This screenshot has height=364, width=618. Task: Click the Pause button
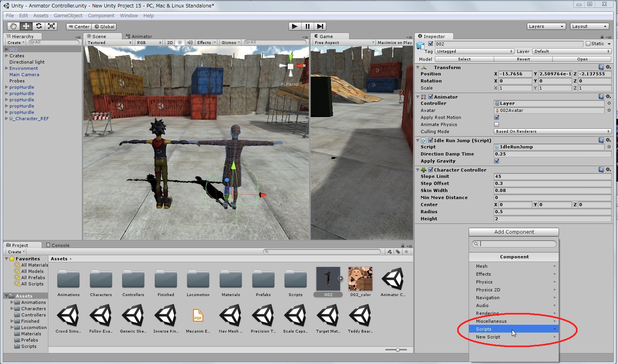point(307,26)
